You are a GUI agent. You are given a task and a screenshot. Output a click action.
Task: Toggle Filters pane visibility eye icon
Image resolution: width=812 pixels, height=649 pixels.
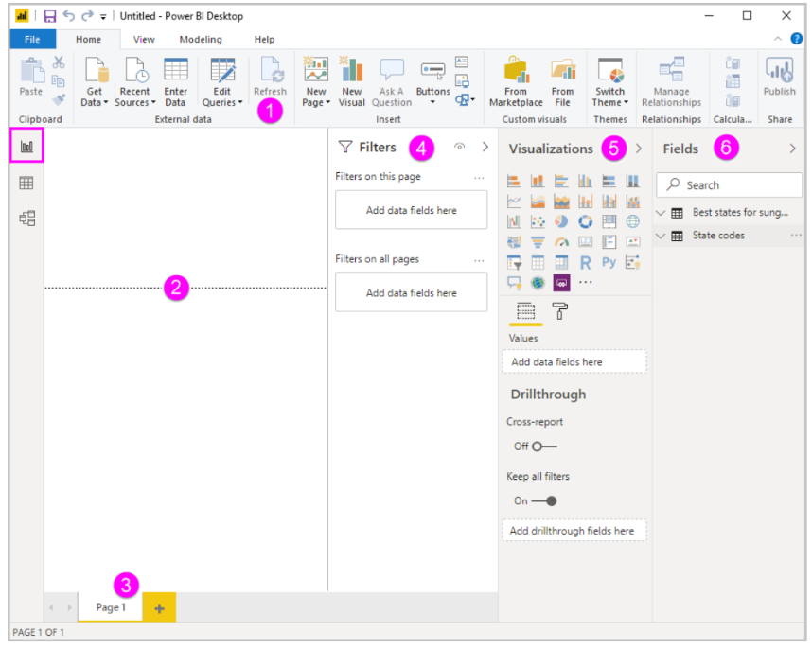[x=459, y=147]
